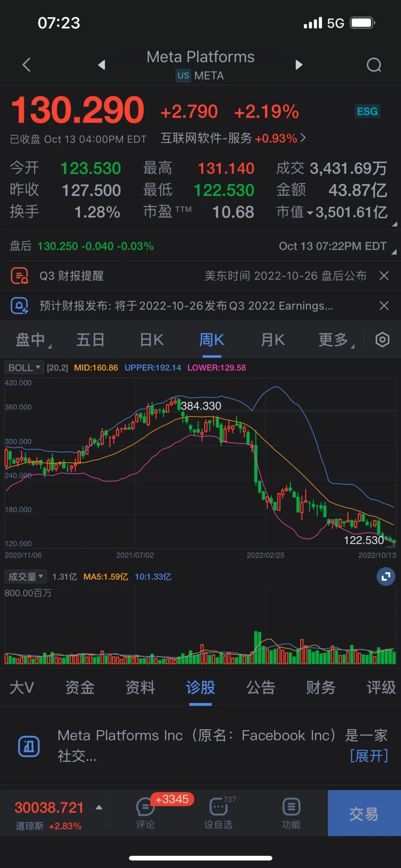This screenshot has height=868, width=401.
Task: Open 互联网软件-服务 sector chevron
Action: click(303, 137)
